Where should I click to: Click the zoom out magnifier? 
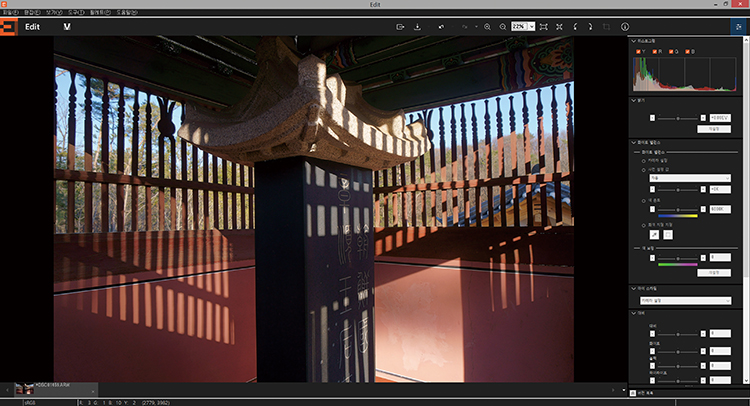click(x=503, y=27)
